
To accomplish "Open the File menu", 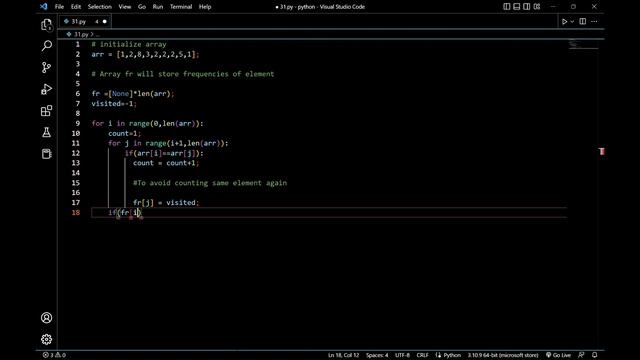I will click(59, 7).
